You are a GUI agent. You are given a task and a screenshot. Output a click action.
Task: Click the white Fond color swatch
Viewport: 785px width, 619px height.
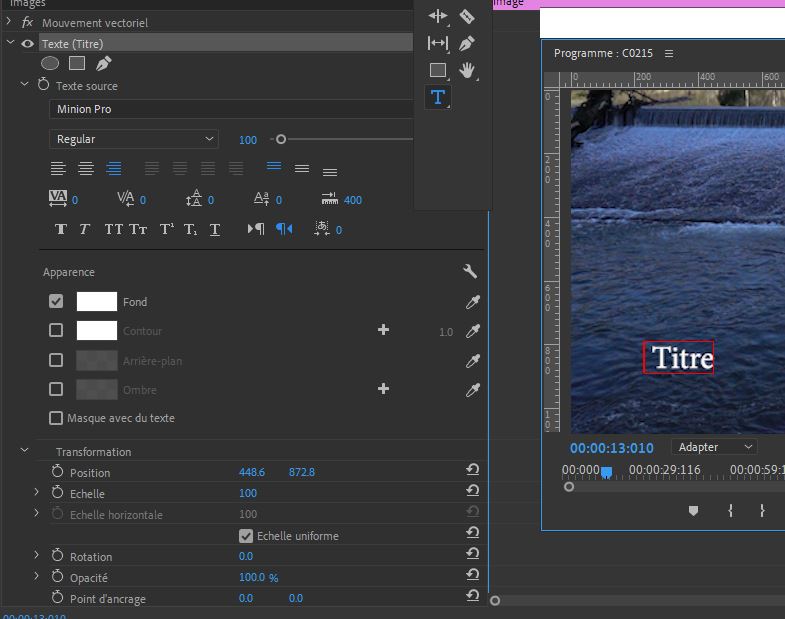coord(97,301)
